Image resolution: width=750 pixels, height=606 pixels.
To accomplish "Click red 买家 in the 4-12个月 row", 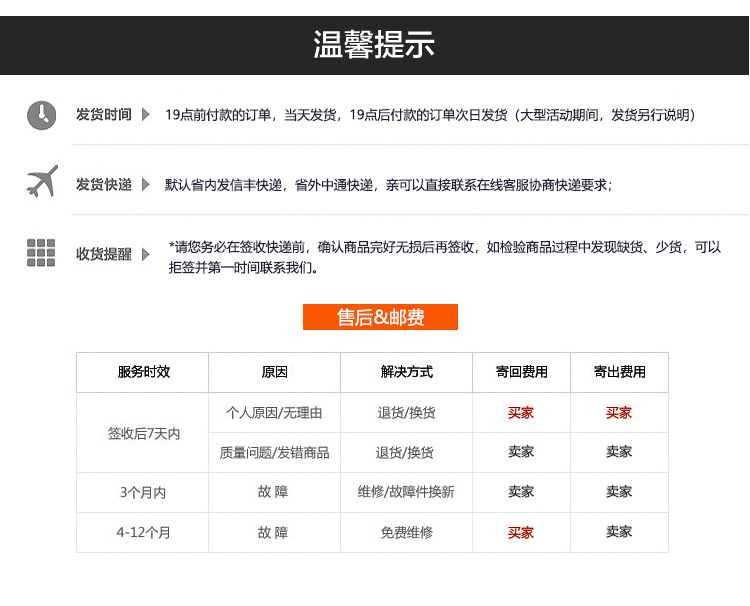I will pyautogui.click(x=521, y=533).
